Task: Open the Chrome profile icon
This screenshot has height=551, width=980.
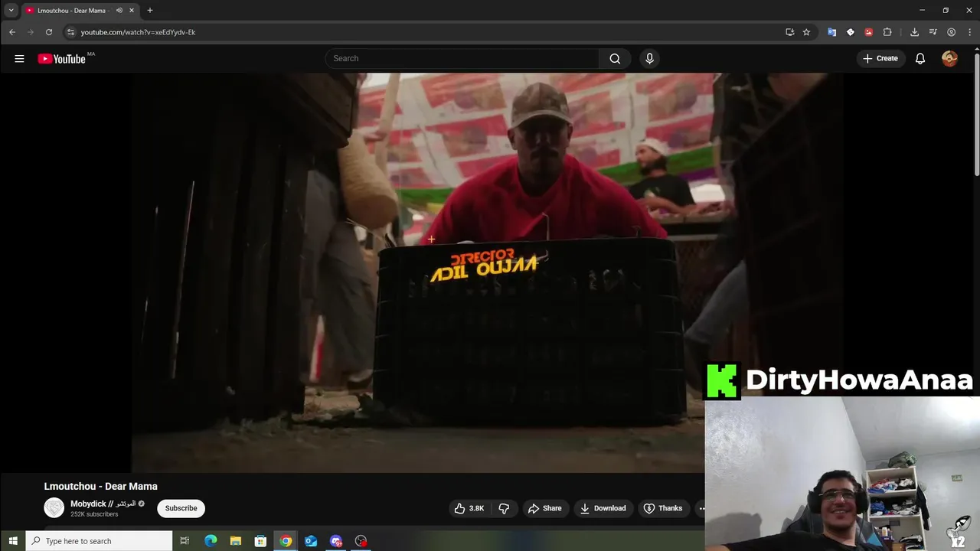Action: (951, 32)
